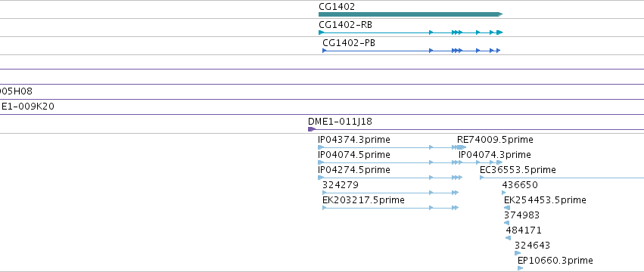
Task: Select the IP04274.5prime EST label
Action: (x=354, y=170)
